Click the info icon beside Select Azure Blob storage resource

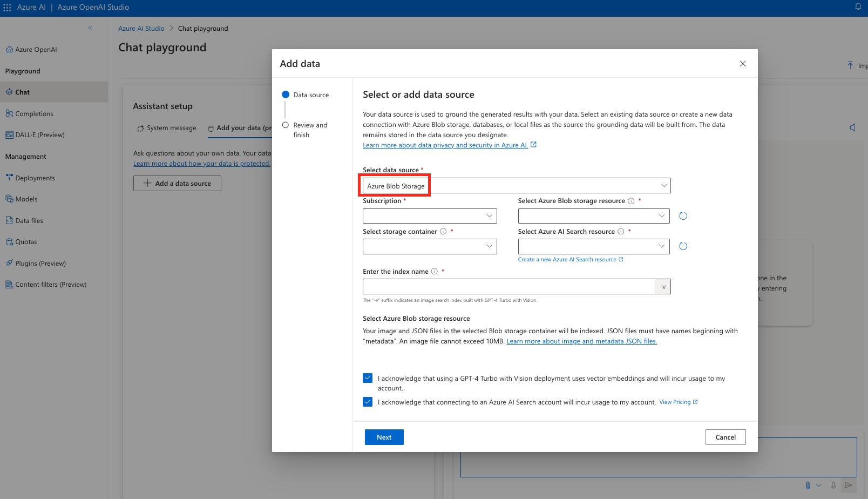[631, 201]
